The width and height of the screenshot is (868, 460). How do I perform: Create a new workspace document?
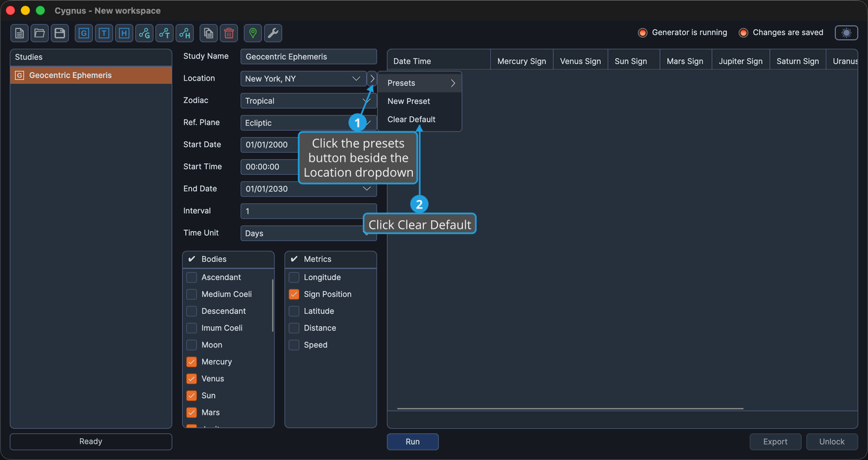pos(20,33)
